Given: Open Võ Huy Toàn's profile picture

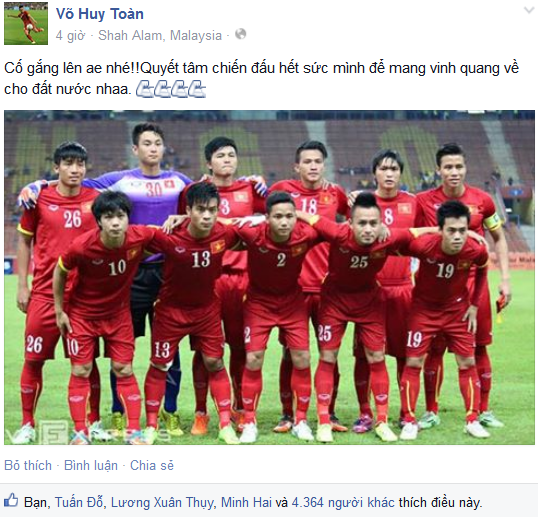Looking at the screenshot, I should click(26, 23).
